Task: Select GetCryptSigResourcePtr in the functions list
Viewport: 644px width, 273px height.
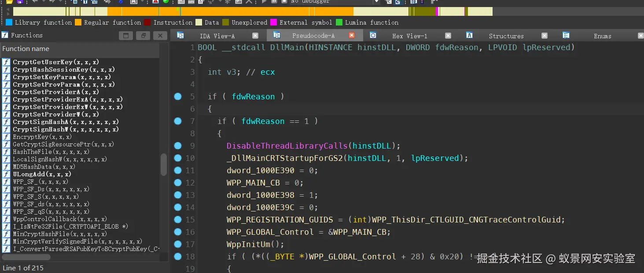Action: point(63,145)
